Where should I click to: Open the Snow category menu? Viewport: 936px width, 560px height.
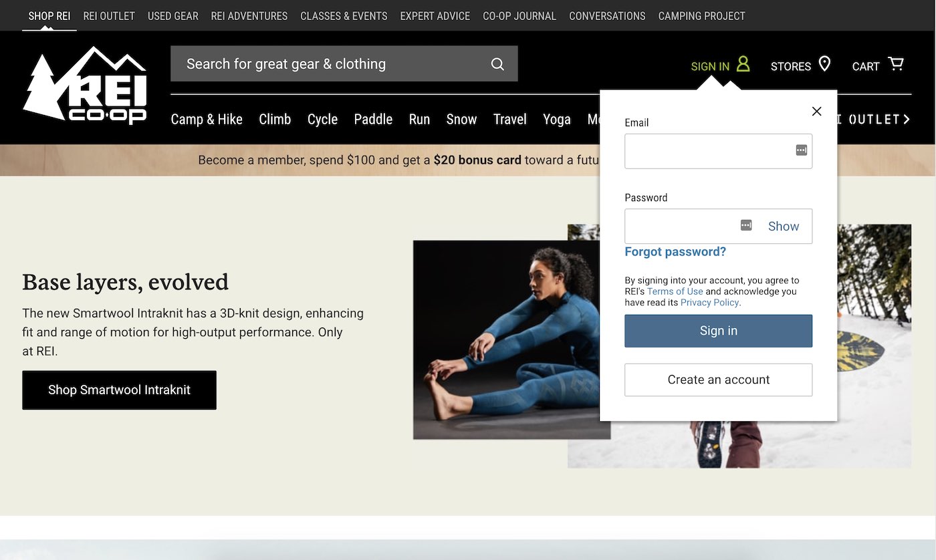tap(461, 120)
